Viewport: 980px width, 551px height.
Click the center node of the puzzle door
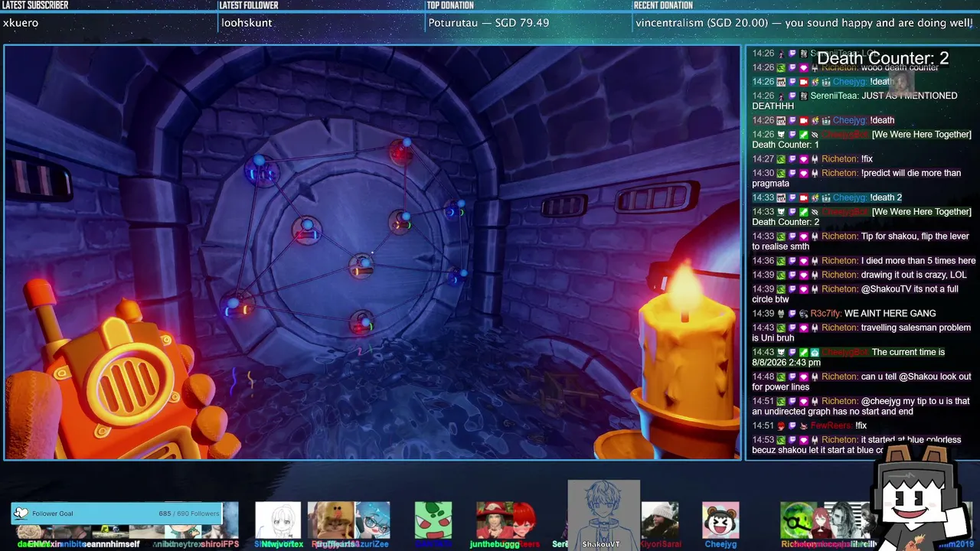[361, 266]
